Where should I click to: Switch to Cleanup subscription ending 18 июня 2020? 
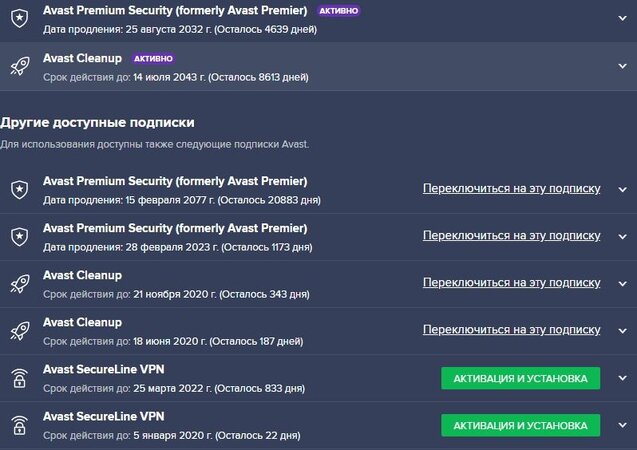click(x=511, y=330)
